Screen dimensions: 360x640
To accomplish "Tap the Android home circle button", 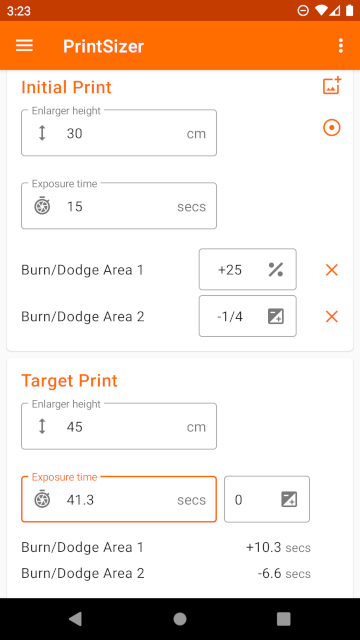I will tap(180, 619).
